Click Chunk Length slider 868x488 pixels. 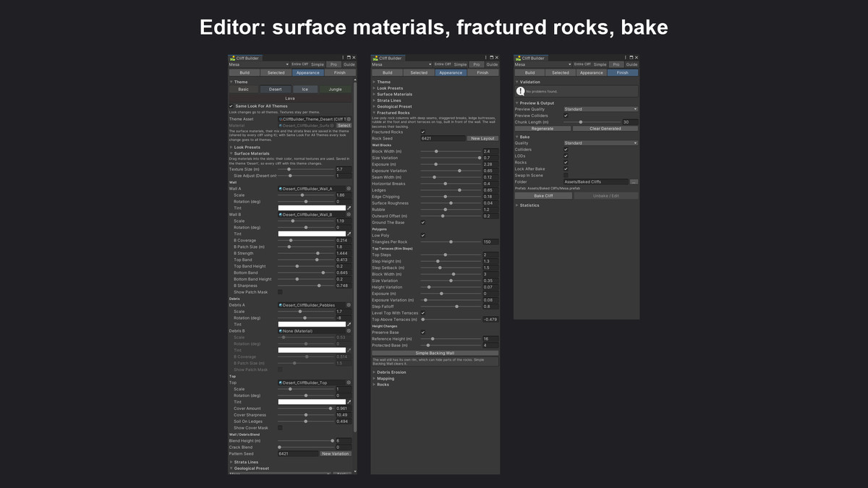[x=592, y=122]
